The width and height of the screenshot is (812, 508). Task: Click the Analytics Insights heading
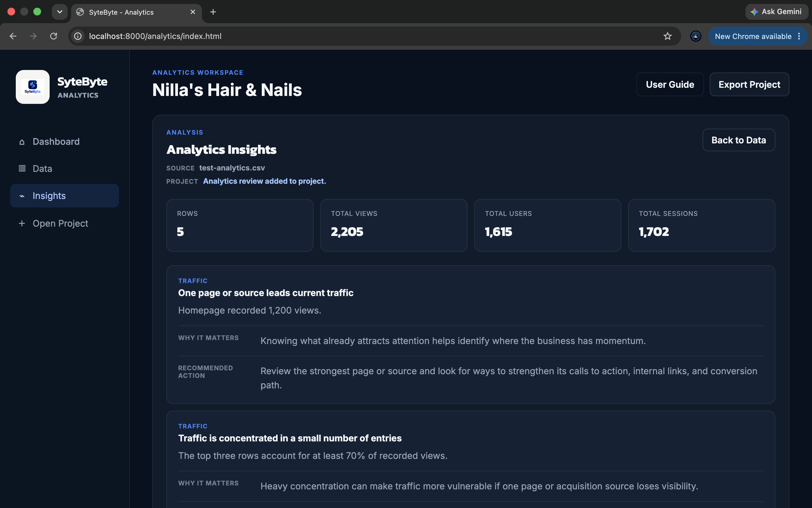221,150
